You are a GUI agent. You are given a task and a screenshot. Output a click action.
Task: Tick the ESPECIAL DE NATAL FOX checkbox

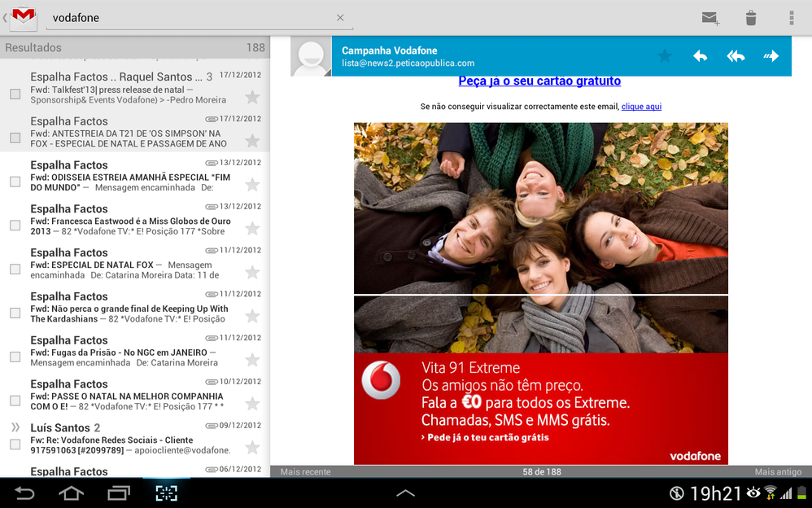[x=15, y=269]
